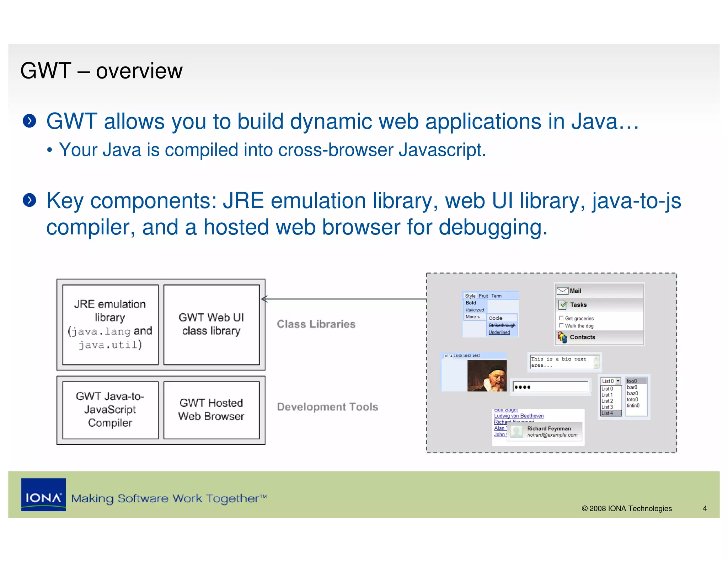The width and height of the screenshot is (728, 562).
Task: Check the Walk the dog checkbox
Action: 561,325
